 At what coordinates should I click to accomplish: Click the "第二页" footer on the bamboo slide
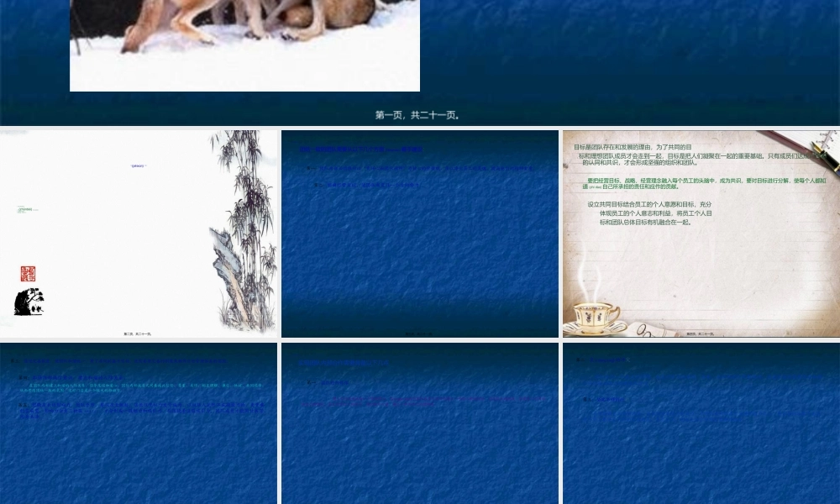pos(138,333)
